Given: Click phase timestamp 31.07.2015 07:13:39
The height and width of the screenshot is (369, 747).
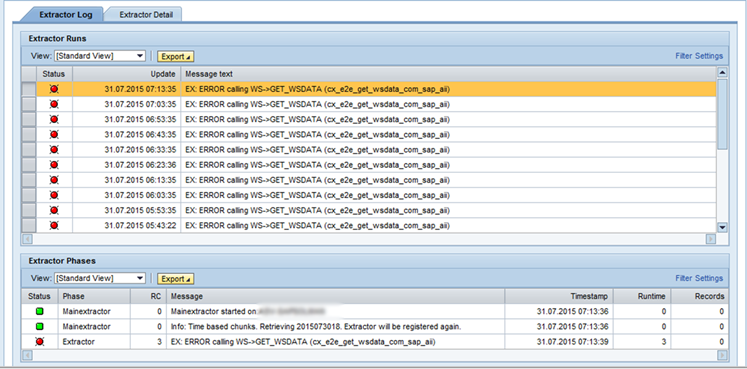Looking at the screenshot, I should point(572,342).
